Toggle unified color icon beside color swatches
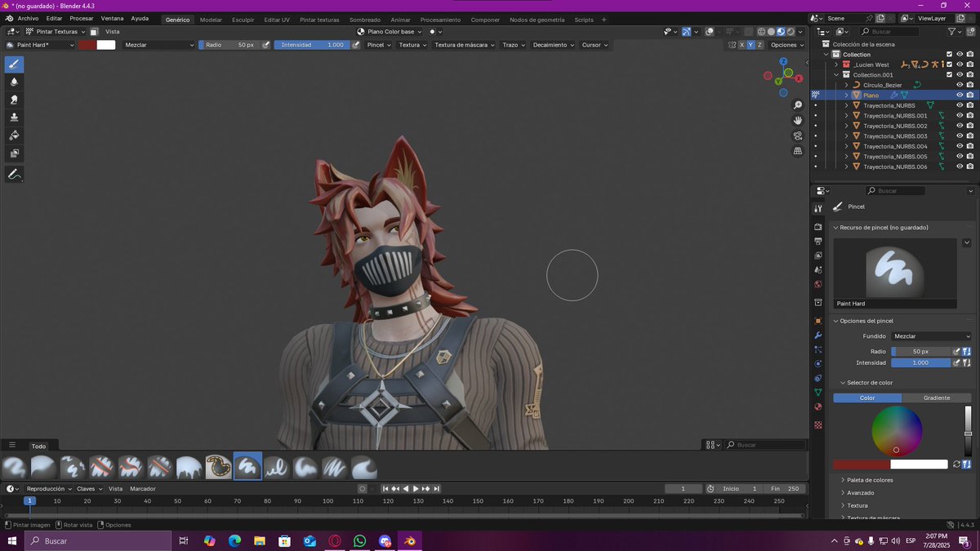This screenshot has height=551, width=980. click(x=966, y=464)
